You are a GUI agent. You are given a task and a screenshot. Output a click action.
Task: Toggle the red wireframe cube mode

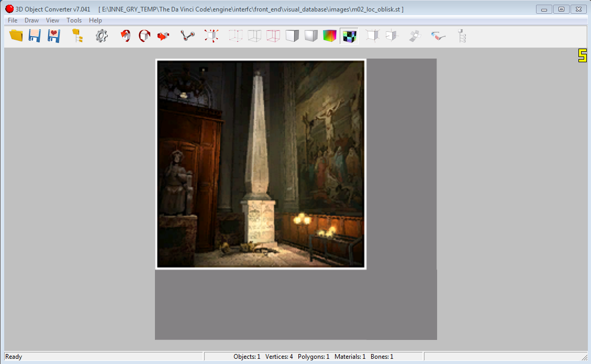273,36
